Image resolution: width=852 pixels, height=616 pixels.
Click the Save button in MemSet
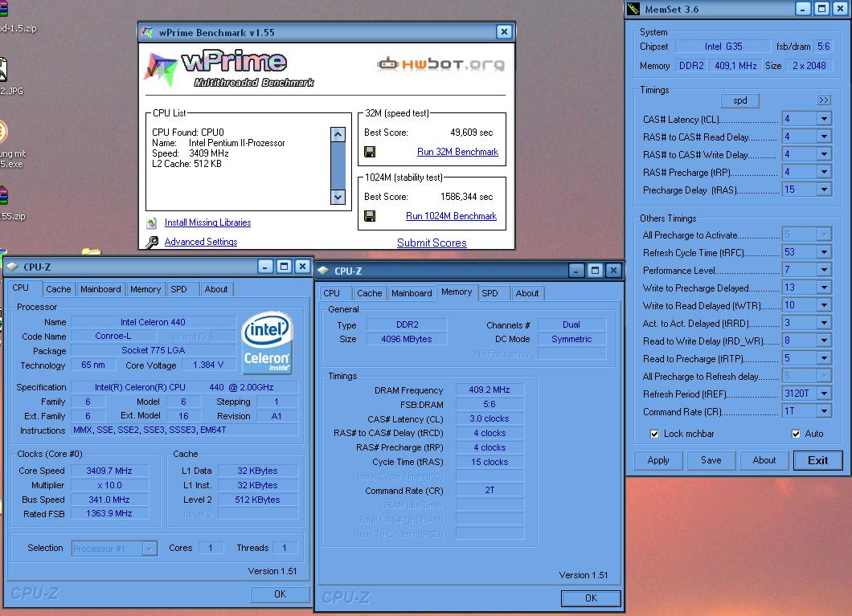click(x=711, y=460)
